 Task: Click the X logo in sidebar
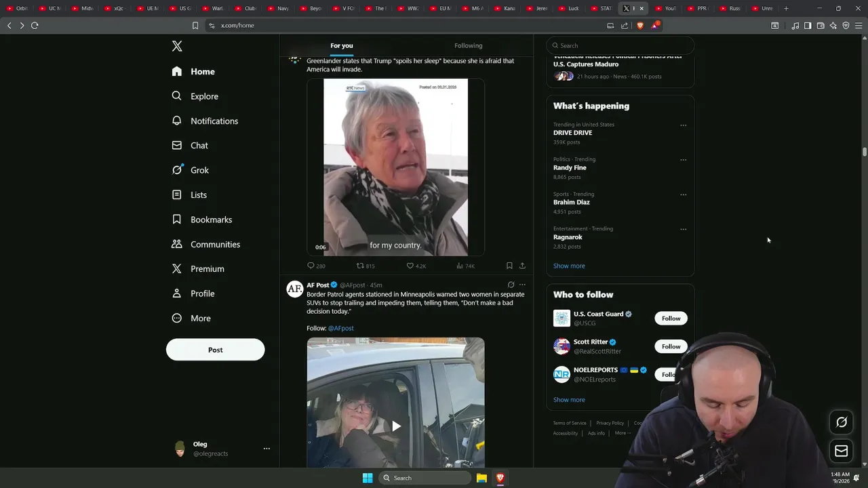[x=177, y=46]
